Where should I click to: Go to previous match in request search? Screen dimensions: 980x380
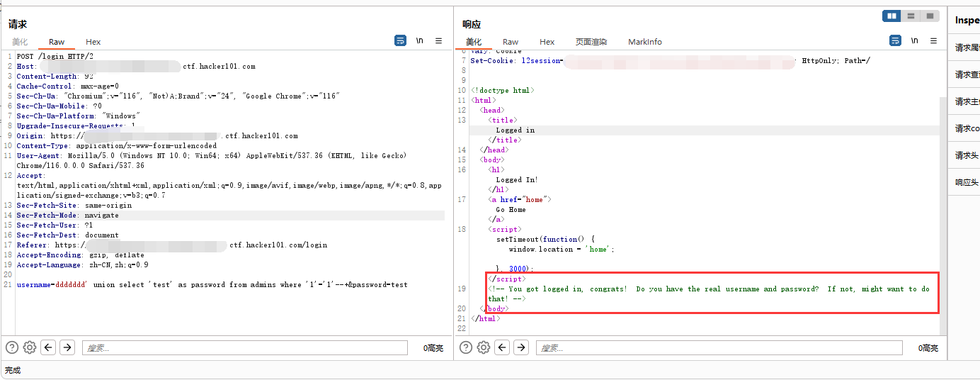coord(48,347)
